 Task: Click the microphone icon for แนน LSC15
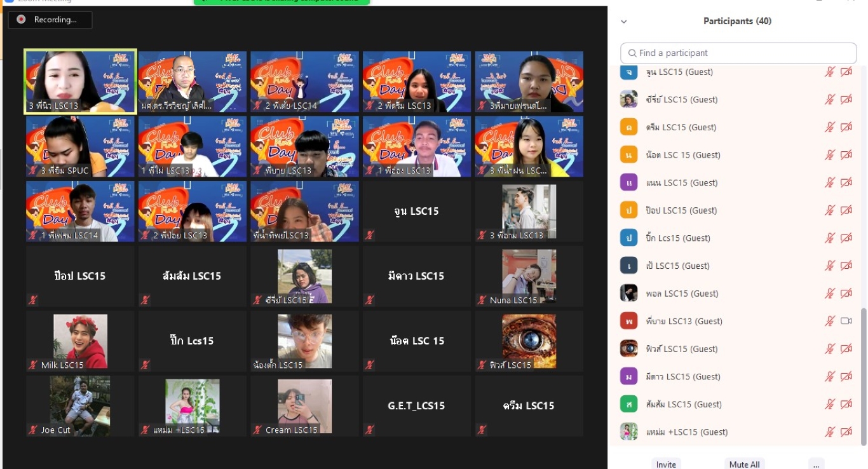coord(829,182)
